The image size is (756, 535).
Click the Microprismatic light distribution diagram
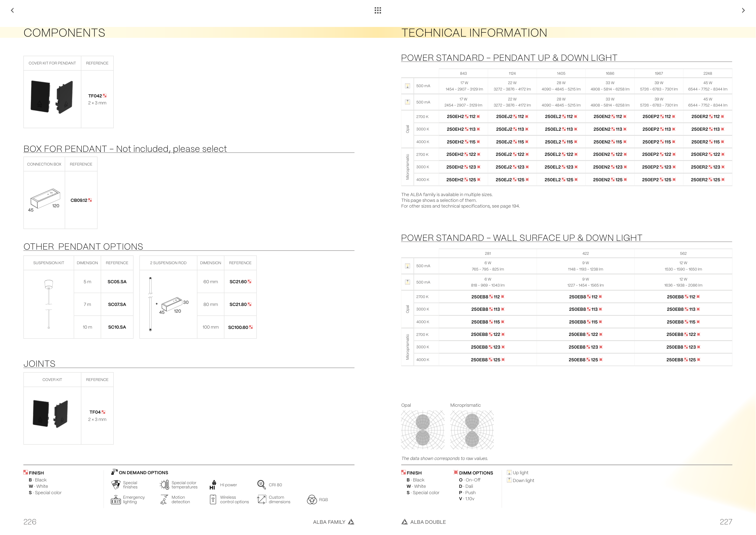472,430
